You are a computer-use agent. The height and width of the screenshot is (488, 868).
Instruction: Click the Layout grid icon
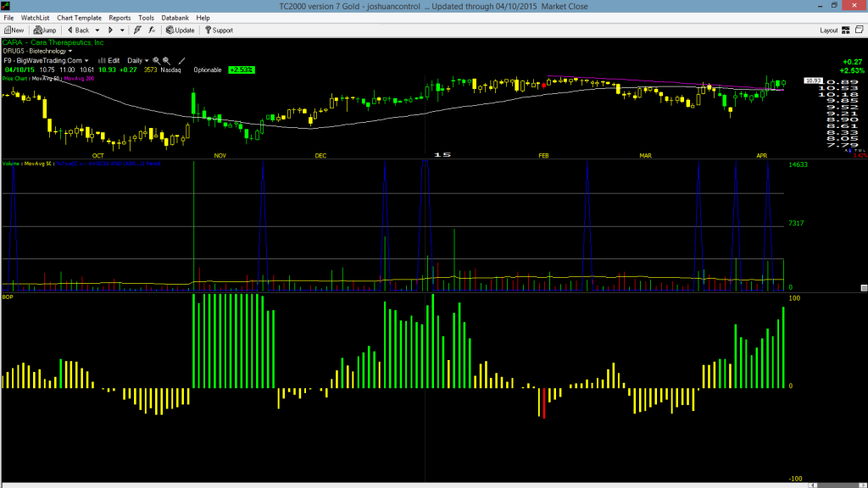[846, 30]
